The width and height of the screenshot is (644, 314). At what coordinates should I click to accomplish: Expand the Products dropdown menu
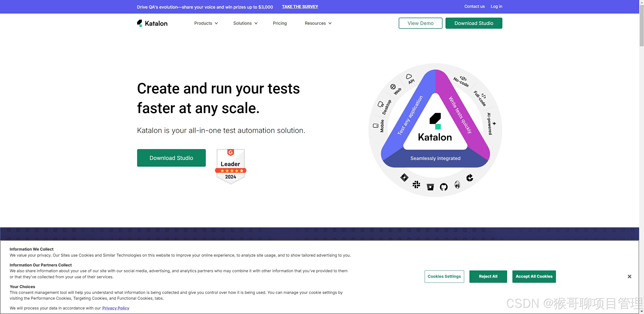[206, 23]
